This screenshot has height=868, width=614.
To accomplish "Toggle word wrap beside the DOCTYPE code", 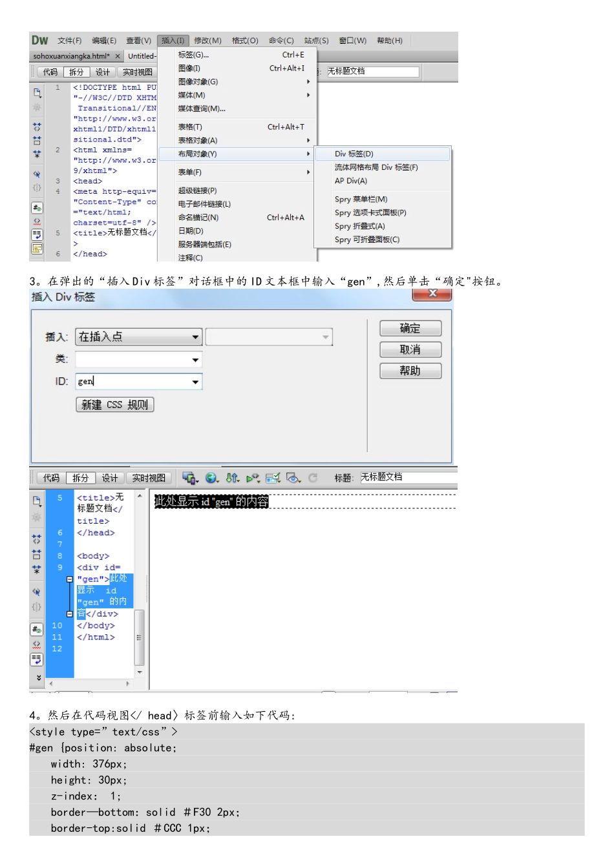I will pyautogui.click(x=37, y=234).
